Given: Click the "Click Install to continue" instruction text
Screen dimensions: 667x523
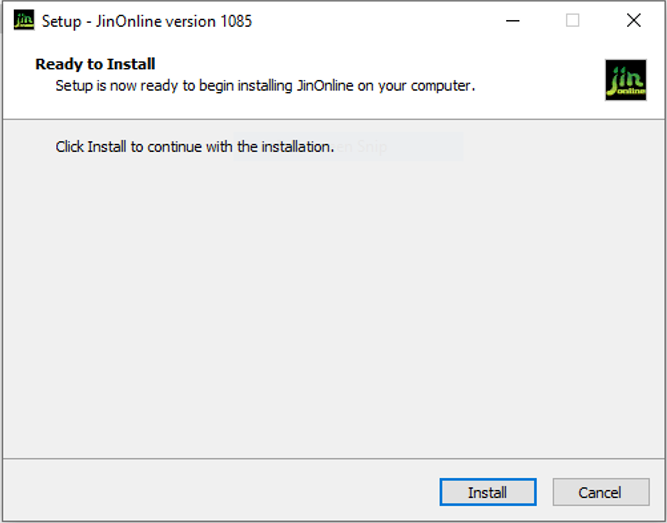Looking at the screenshot, I should (x=194, y=147).
